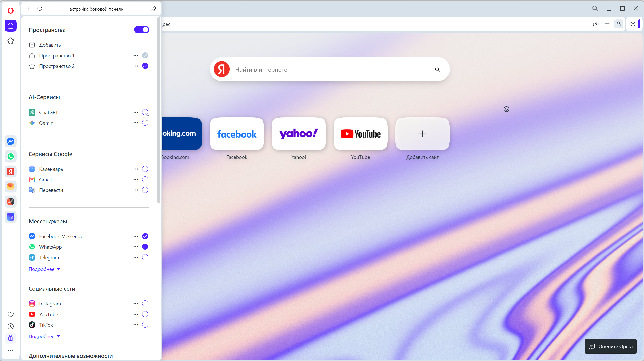The height and width of the screenshot is (361, 644).
Task: Select the Telegram row label
Action: tap(49, 257)
